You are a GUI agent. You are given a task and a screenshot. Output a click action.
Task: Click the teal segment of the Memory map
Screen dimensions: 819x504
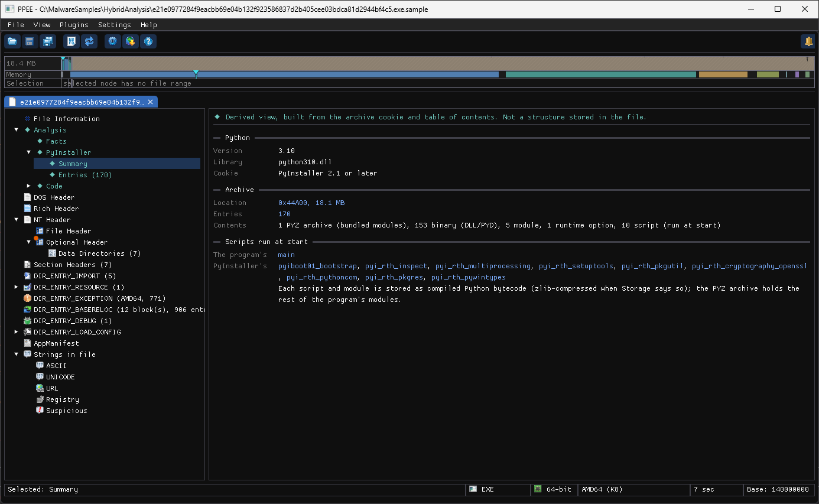(x=601, y=74)
